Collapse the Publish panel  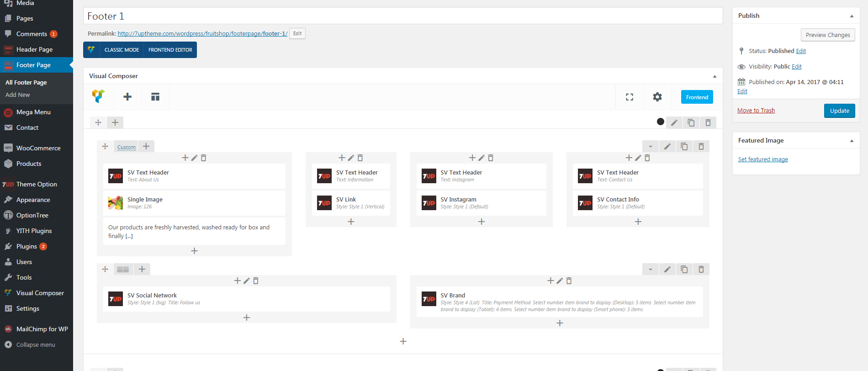coord(852,16)
